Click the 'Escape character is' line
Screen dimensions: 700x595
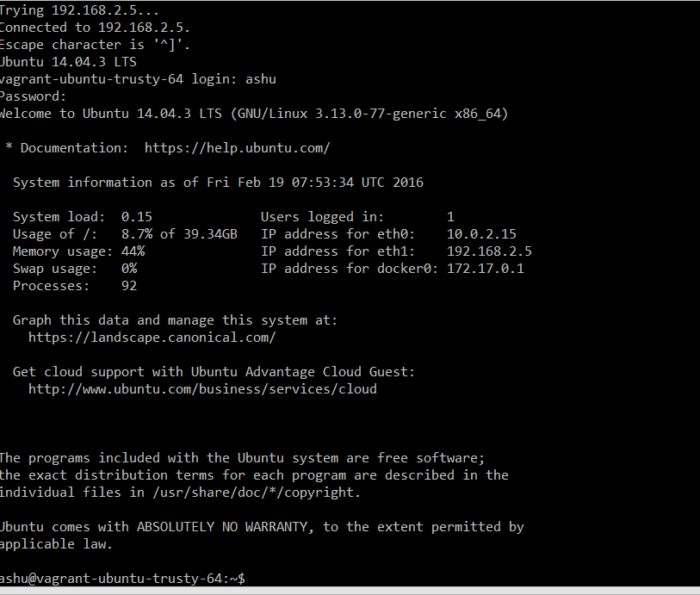(x=95, y=45)
